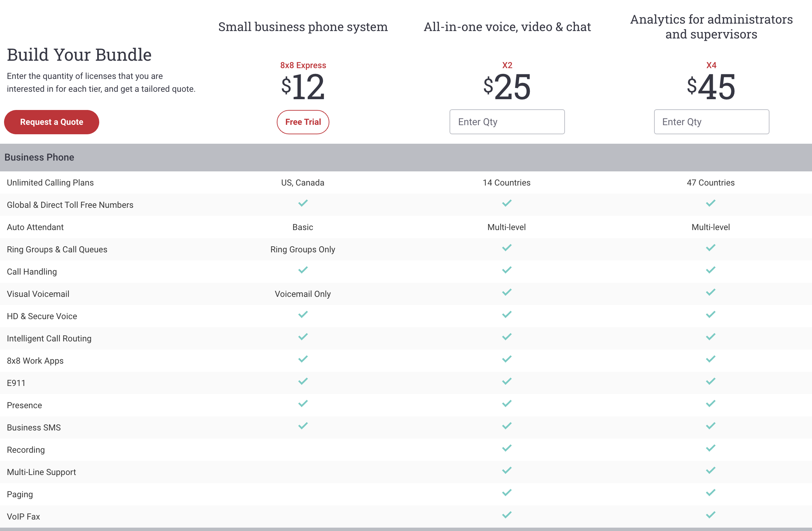Click the Visual Voicemail checkmark under X2

coord(507,292)
